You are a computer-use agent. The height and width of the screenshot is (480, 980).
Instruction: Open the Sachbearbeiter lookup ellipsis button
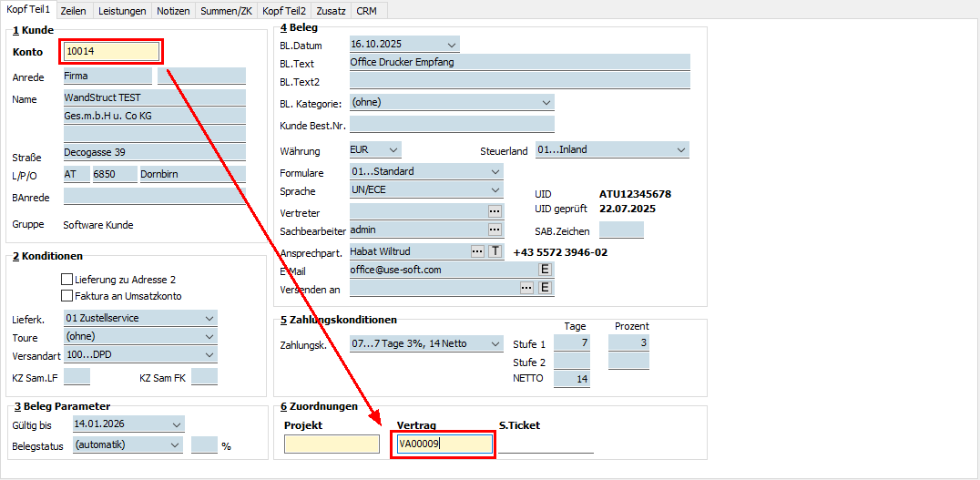click(495, 230)
